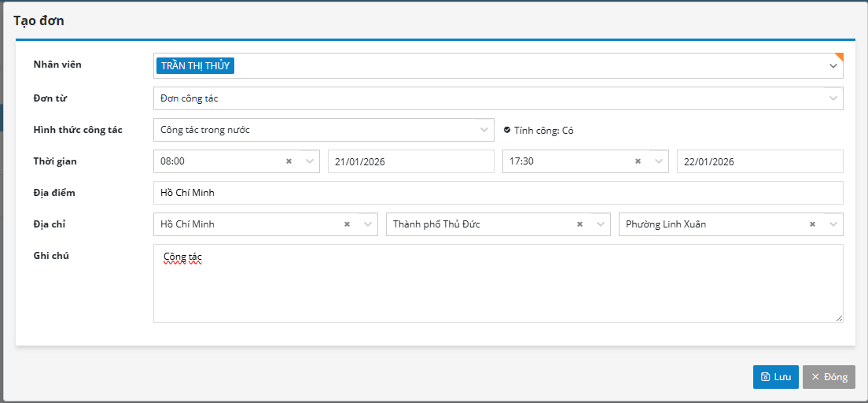The width and height of the screenshot is (868, 403).
Task: Open the ward dropdown arrow for Linh Xuân
Action: click(x=833, y=224)
